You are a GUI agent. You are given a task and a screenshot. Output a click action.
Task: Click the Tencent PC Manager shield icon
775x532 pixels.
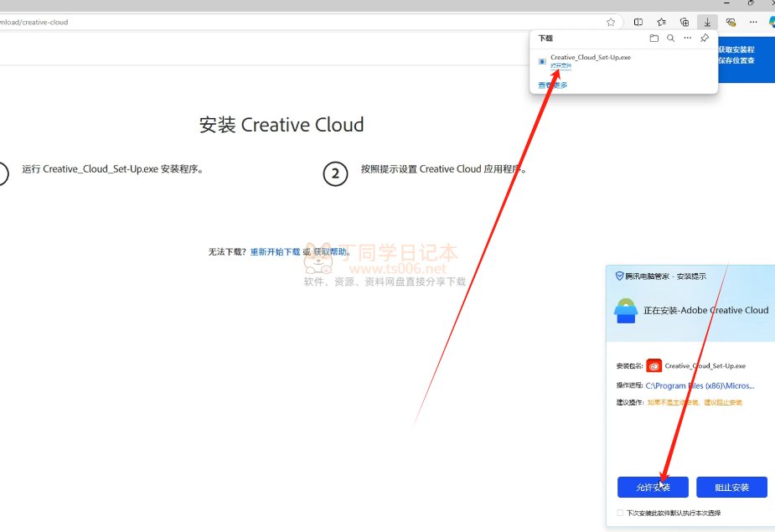coord(619,276)
